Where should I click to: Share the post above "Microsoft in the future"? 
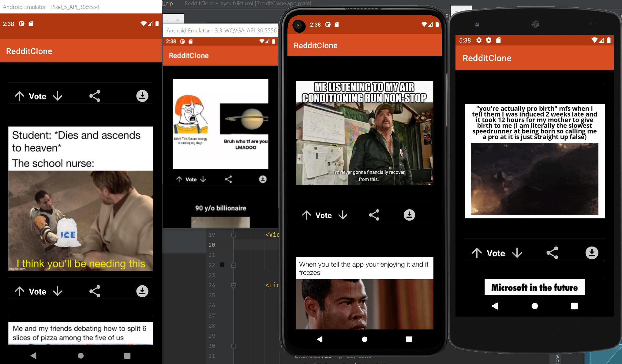pyautogui.click(x=552, y=253)
